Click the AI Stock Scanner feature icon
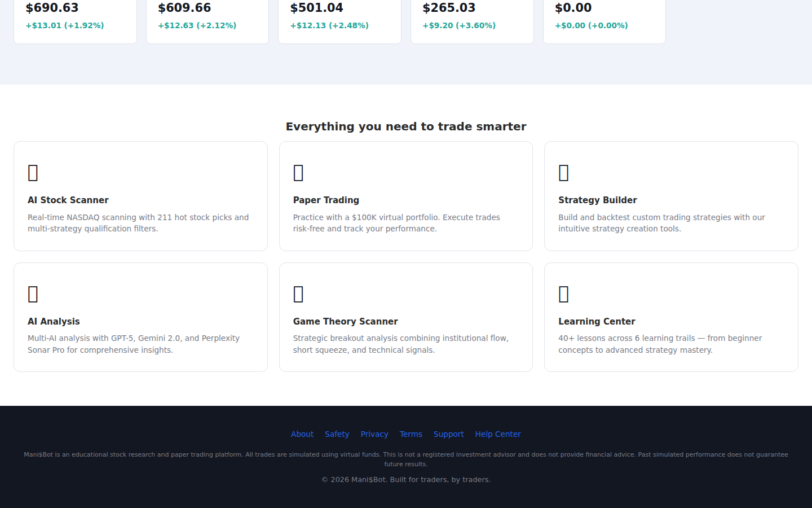This screenshot has height=508, width=812. (x=33, y=172)
